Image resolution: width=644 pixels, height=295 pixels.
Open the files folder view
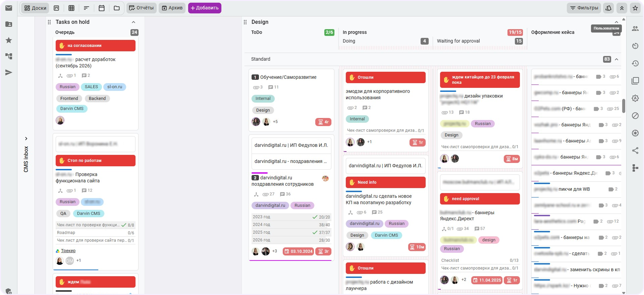pyautogui.click(x=117, y=8)
